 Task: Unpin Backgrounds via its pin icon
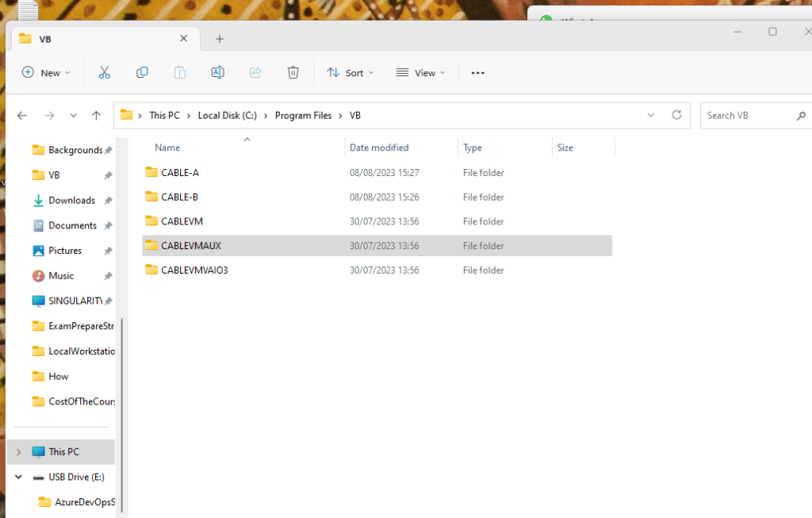(108, 150)
